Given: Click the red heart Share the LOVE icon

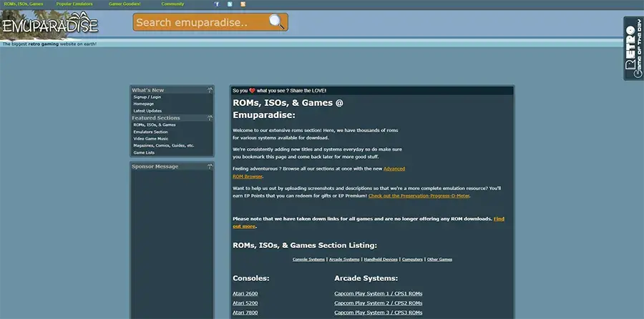Looking at the screenshot, I should pyautogui.click(x=252, y=91).
